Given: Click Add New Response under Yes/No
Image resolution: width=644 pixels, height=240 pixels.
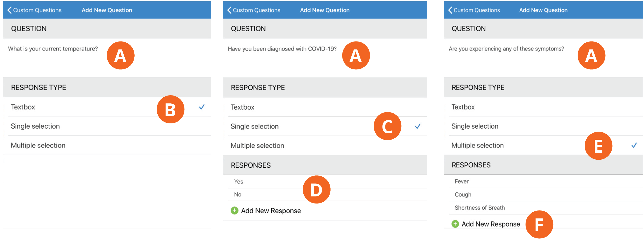Looking at the screenshot, I should pyautogui.click(x=271, y=211).
